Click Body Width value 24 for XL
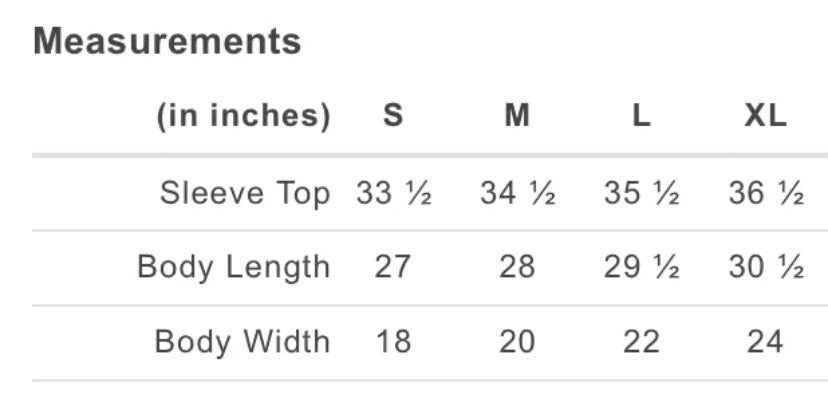This screenshot has width=828, height=413. coord(765,342)
